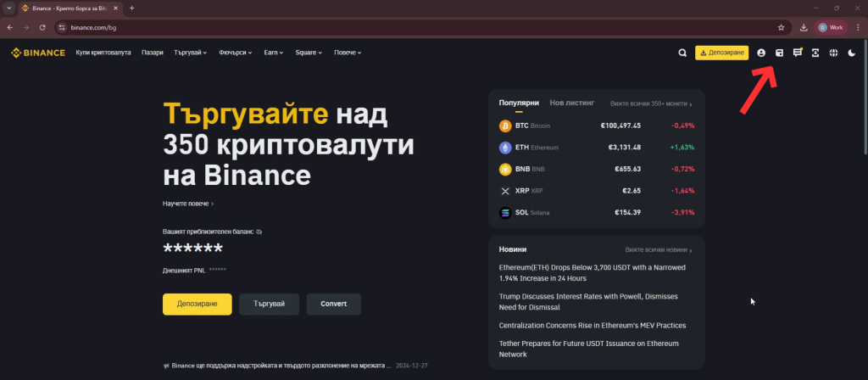Open browser downloads icon
The image size is (868, 380).
coord(804,27)
